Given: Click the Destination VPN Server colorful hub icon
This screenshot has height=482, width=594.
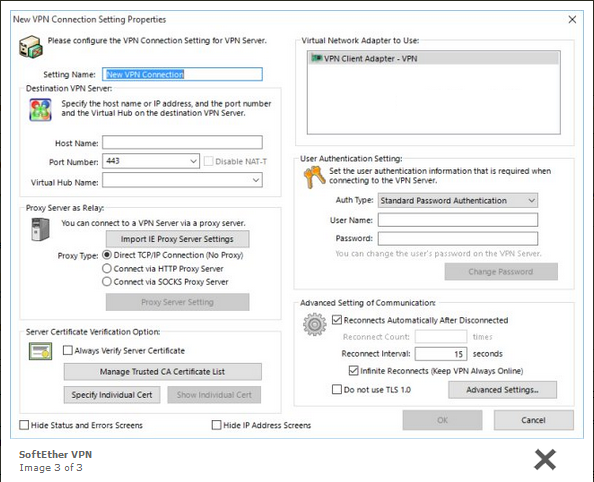Looking at the screenshot, I should click(x=41, y=110).
